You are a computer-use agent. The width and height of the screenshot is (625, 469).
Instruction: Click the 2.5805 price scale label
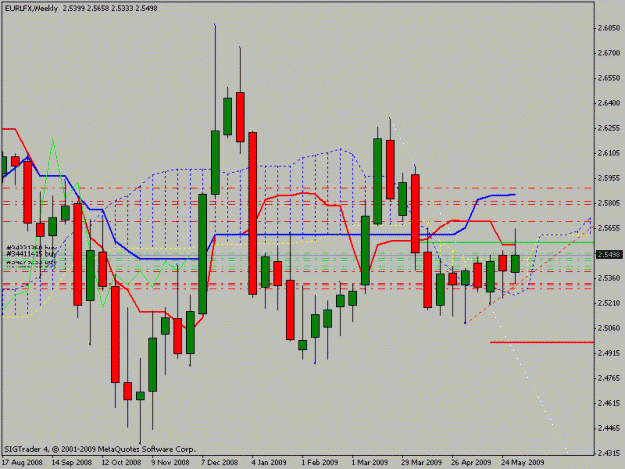click(x=609, y=203)
